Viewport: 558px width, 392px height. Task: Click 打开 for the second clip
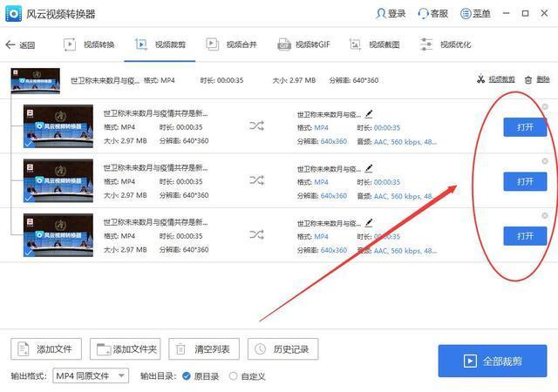tap(525, 182)
